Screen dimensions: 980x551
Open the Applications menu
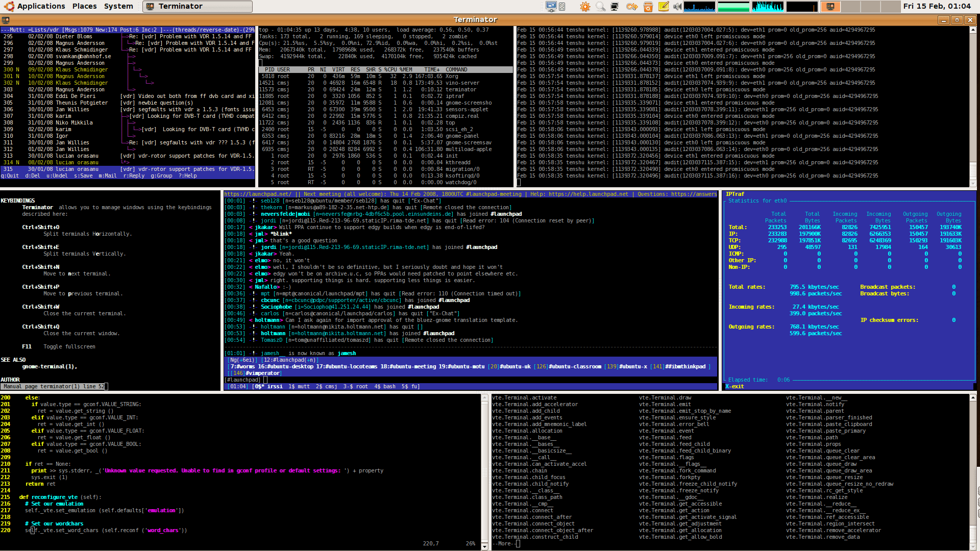41,6
